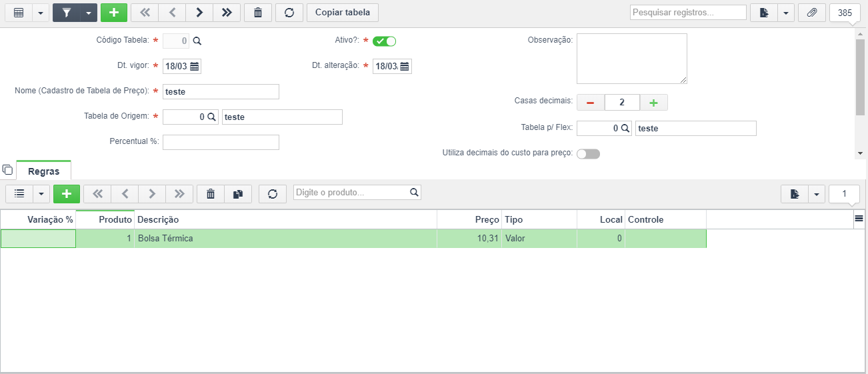868x374 pixels.
Task: Add a new price table record
Action: pos(114,13)
